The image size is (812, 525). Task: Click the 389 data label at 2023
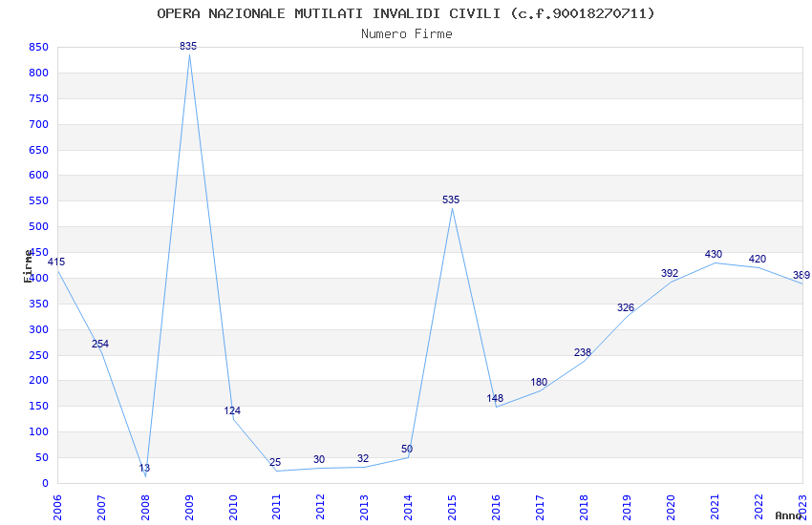click(x=801, y=275)
